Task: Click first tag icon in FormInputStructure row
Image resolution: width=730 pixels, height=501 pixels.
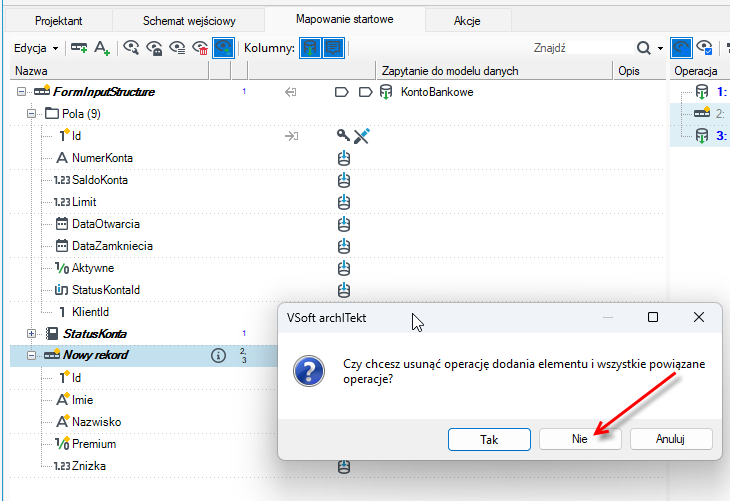Action: click(x=342, y=92)
